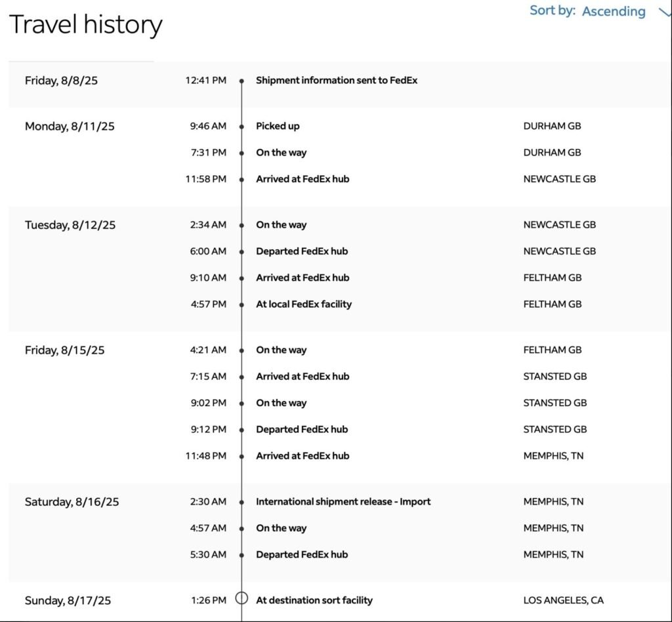Select the At local FedEx facility event
The image size is (672, 622).
click(303, 304)
